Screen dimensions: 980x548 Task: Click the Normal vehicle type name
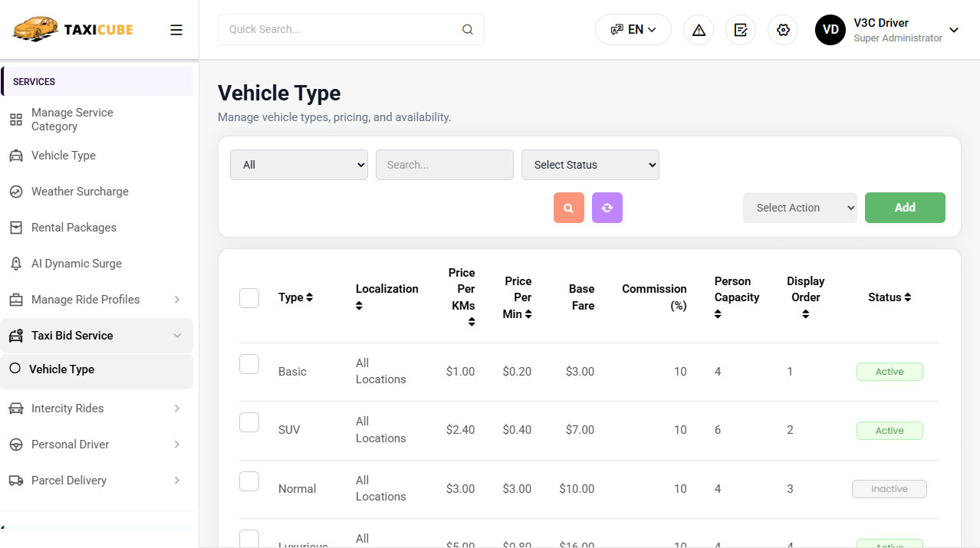coord(297,489)
